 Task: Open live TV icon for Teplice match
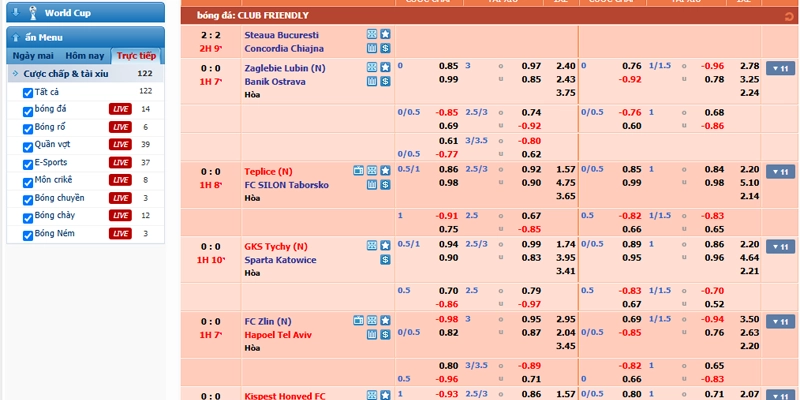(x=359, y=171)
